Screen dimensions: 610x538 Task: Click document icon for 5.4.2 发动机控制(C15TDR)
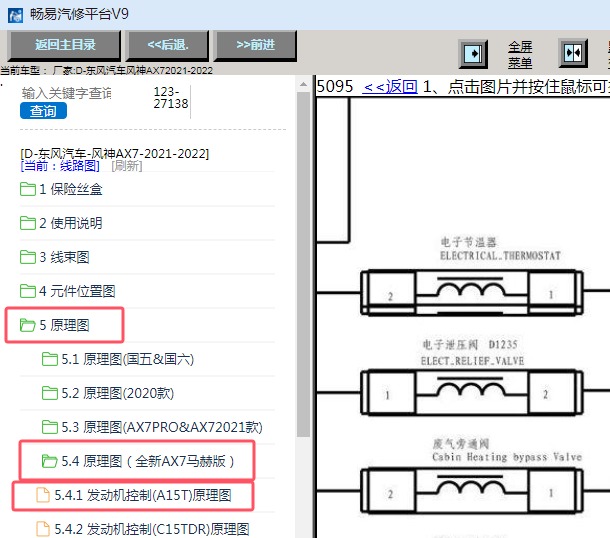[x=43, y=529]
